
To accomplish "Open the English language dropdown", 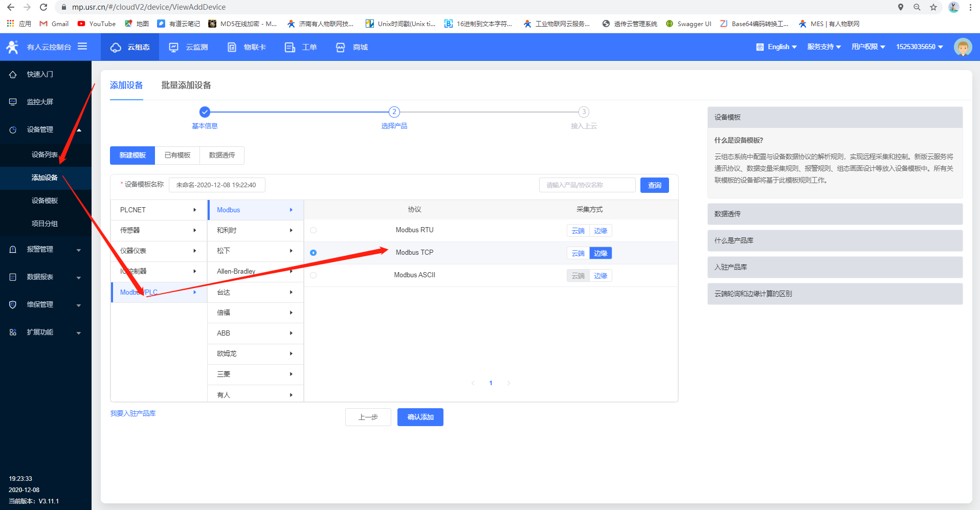I will [777, 47].
